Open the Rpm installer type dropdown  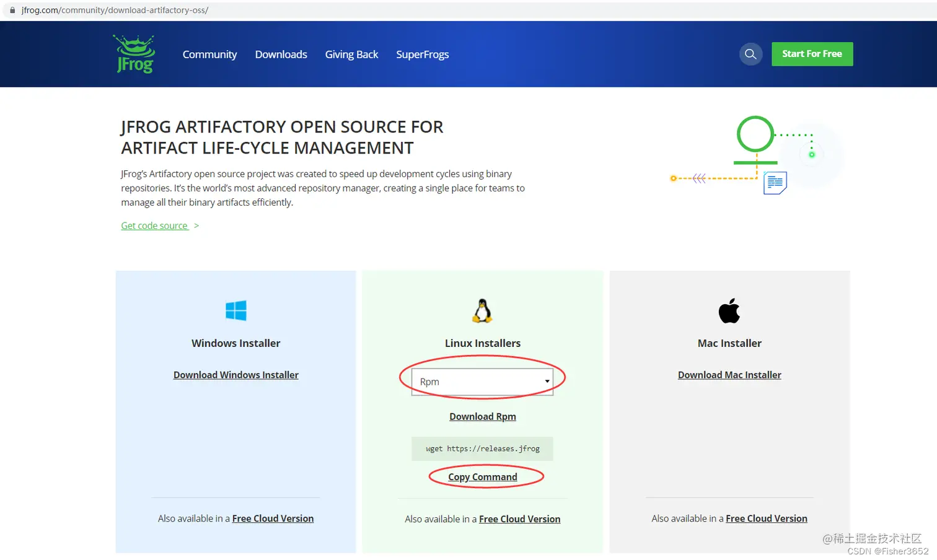click(482, 382)
